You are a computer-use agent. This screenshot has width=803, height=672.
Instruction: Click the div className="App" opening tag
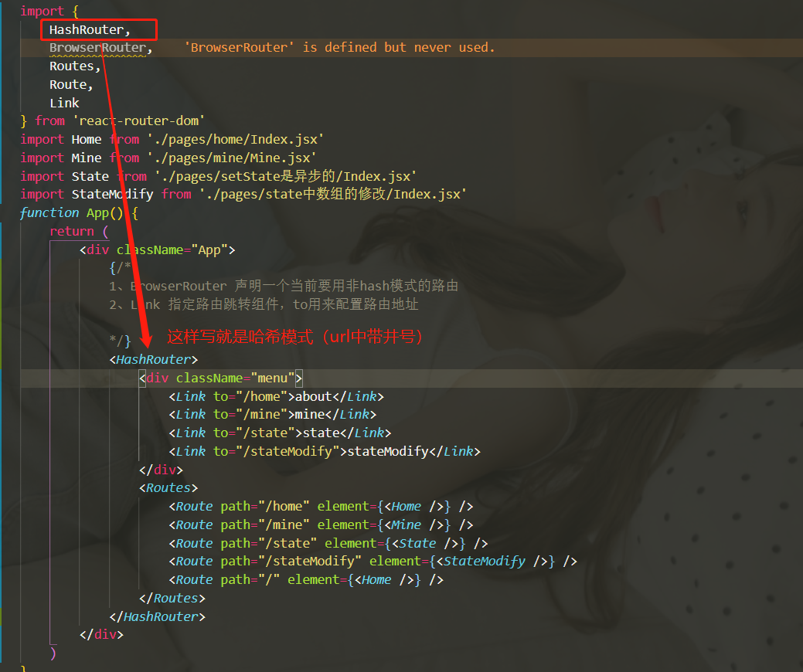pos(157,249)
